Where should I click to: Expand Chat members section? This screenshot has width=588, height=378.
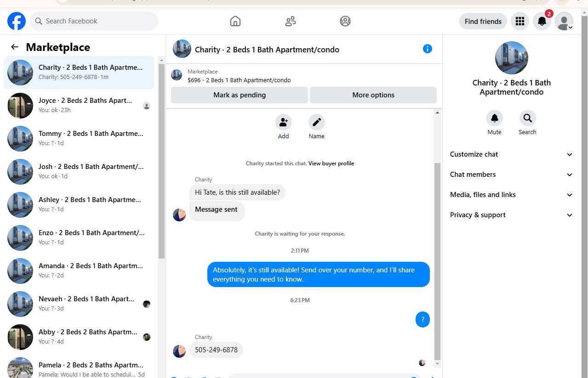coord(511,175)
